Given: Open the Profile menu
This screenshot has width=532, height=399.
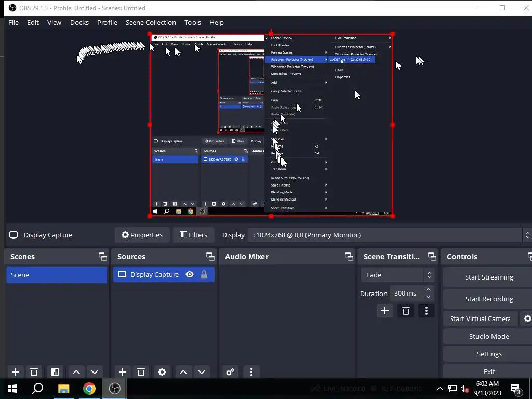Looking at the screenshot, I should [x=107, y=22].
